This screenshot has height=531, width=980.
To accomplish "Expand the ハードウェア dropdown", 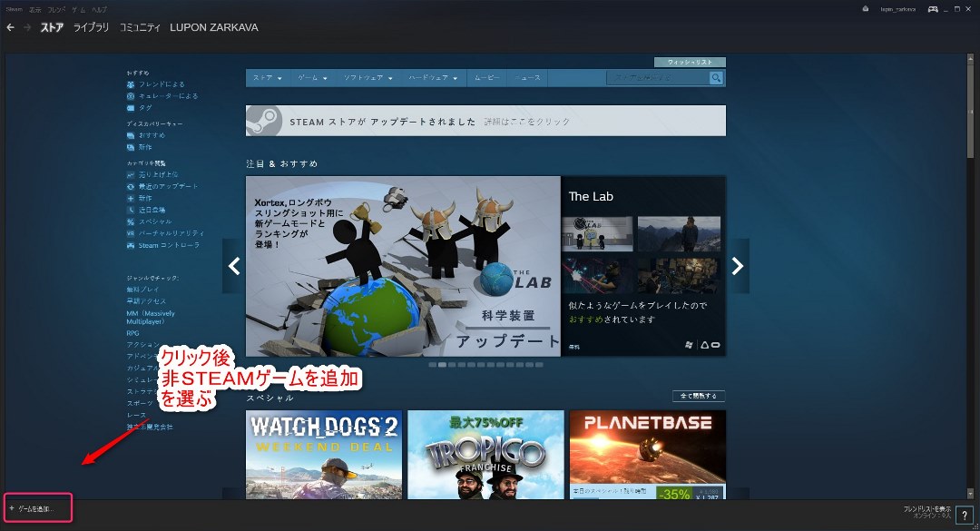I will pyautogui.click(x=433, y=77).
